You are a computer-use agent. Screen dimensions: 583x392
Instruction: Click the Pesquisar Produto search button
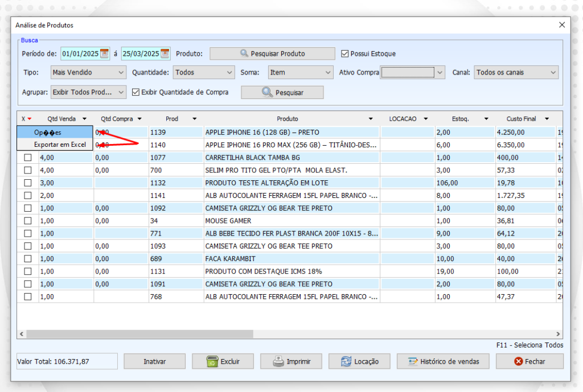tap(272, 53)
